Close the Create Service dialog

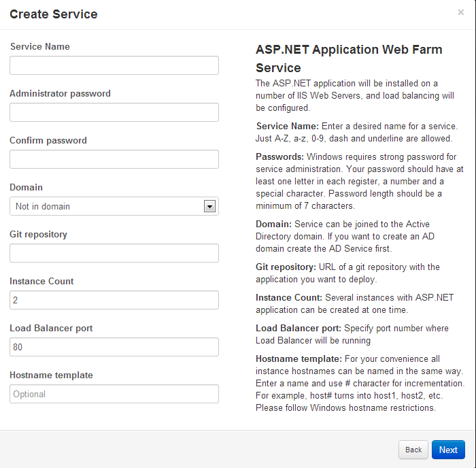460,12
